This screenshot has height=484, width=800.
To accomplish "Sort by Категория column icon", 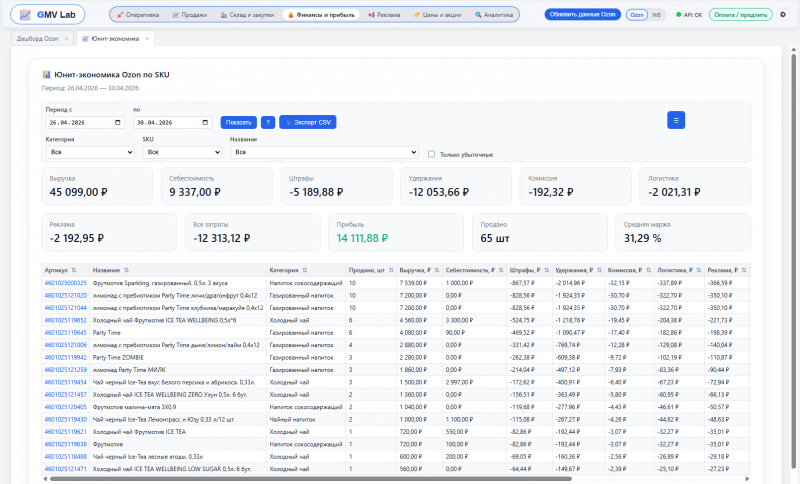I will [305, 270].
